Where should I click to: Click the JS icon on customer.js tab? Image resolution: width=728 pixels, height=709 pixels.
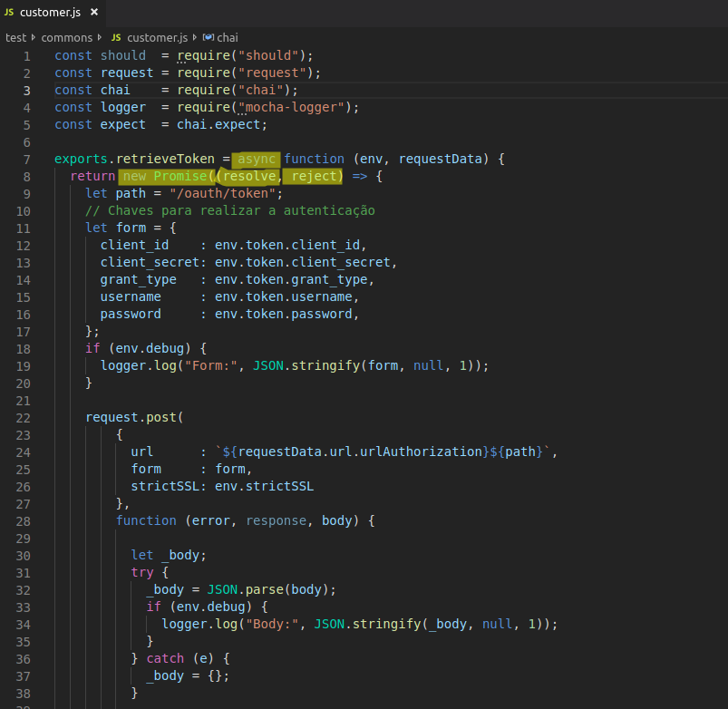coord(9,13)
